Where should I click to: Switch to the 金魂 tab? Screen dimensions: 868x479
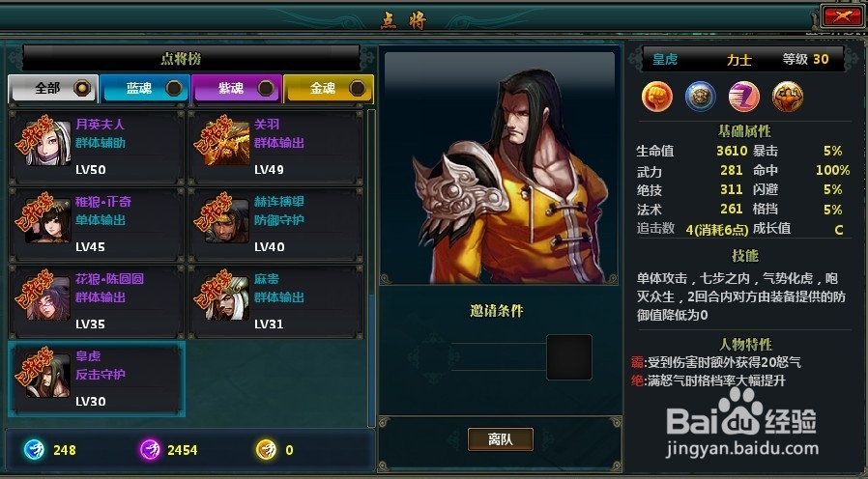(x=329, y=89)
